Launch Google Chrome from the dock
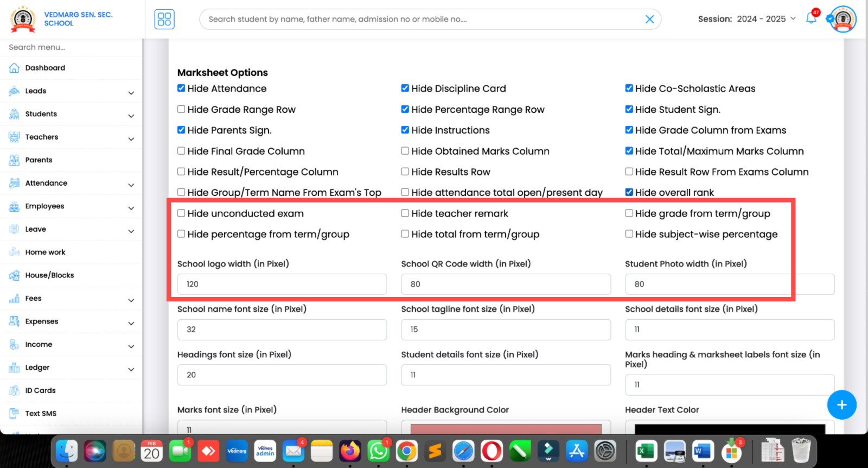The image size is (868, 468). [407, 451]
